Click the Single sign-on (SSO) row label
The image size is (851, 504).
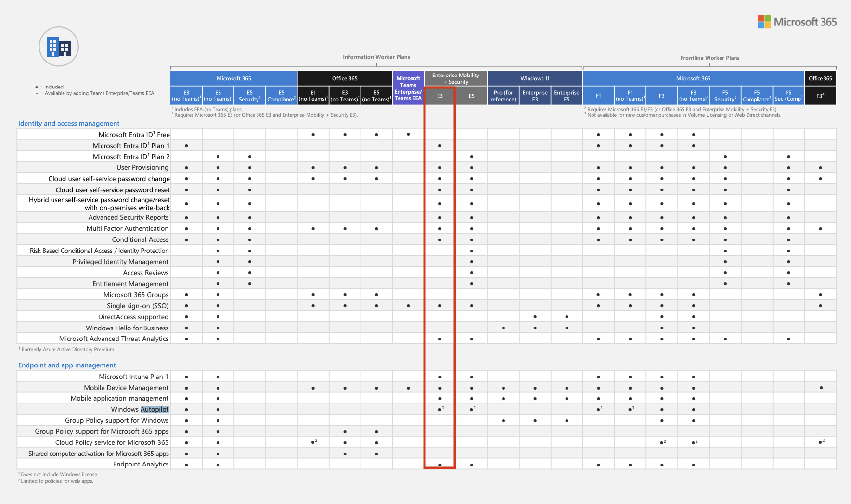(137, 306)
